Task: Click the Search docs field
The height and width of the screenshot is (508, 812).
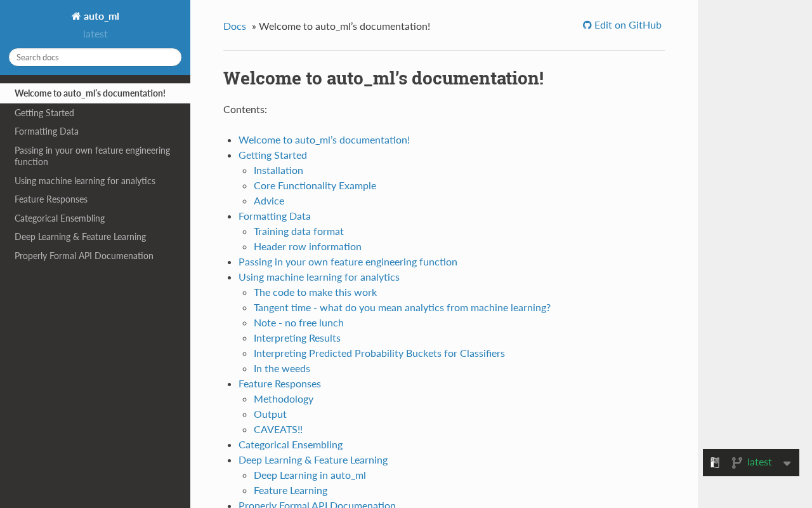Action: [95, 57]
